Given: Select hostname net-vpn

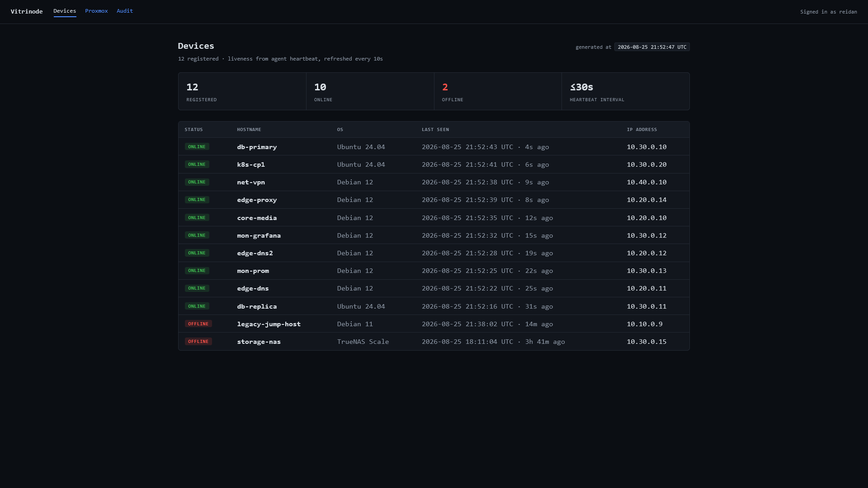Looking at the screenshot, I should (x=251, y=182).
